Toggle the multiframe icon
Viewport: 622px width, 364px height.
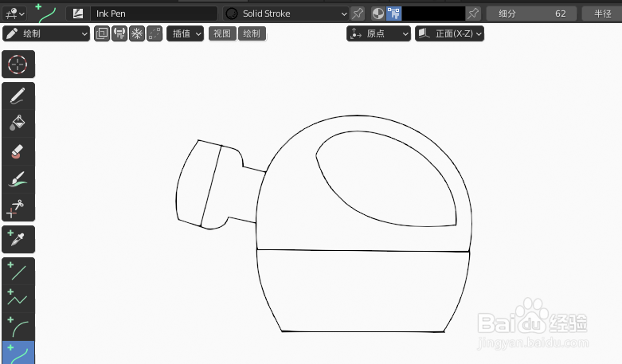coord(155,33)
